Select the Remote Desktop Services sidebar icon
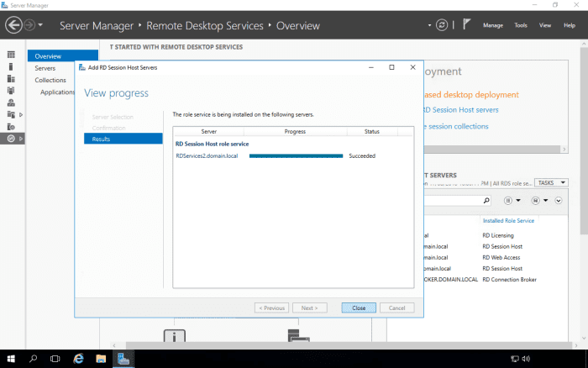This screenshot has height=368, width=588. pyautogui.click(x=11, y=139)
